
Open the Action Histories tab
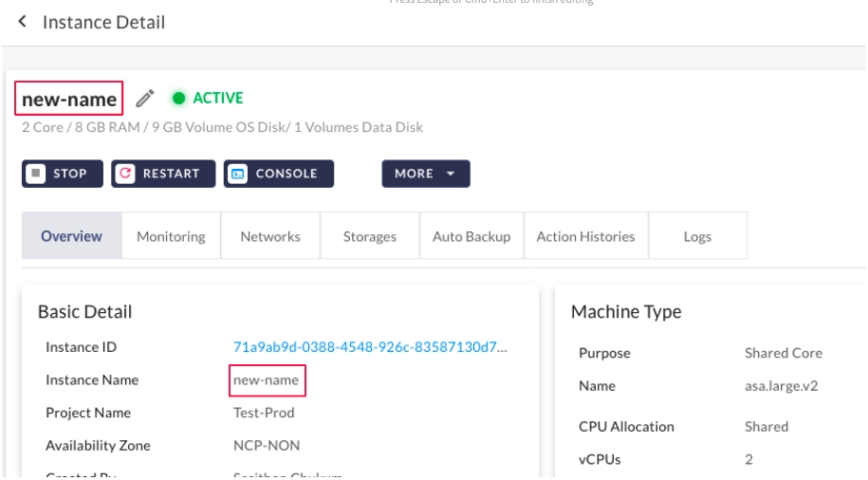585,236
